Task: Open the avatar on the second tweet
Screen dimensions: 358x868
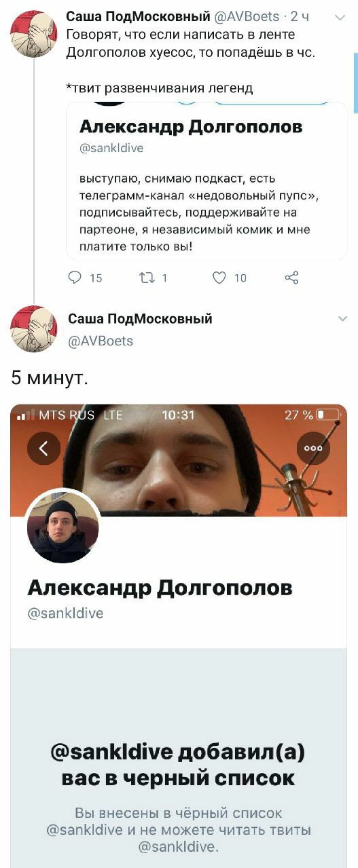Action: pos(33,329)
